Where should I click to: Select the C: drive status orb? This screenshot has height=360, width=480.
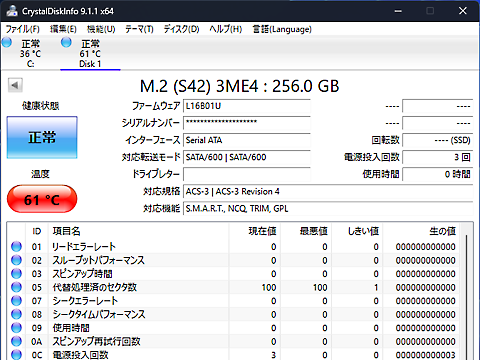pos(7,42)
